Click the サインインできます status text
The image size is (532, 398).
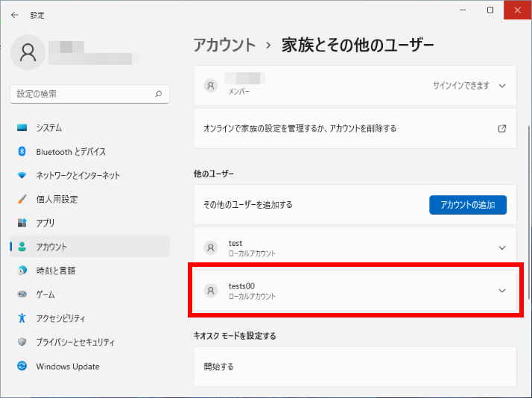461,86
